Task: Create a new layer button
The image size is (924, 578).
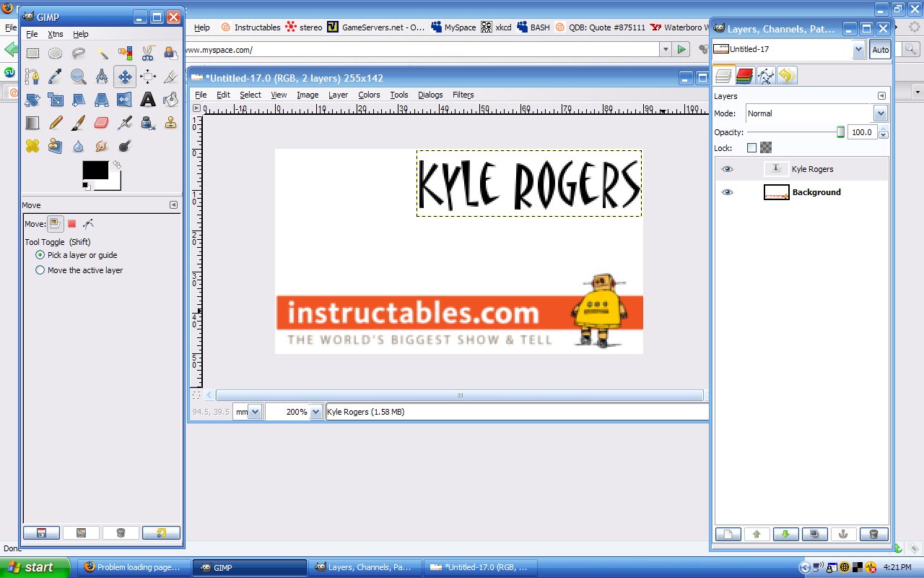Action: [x=728, y=535]
